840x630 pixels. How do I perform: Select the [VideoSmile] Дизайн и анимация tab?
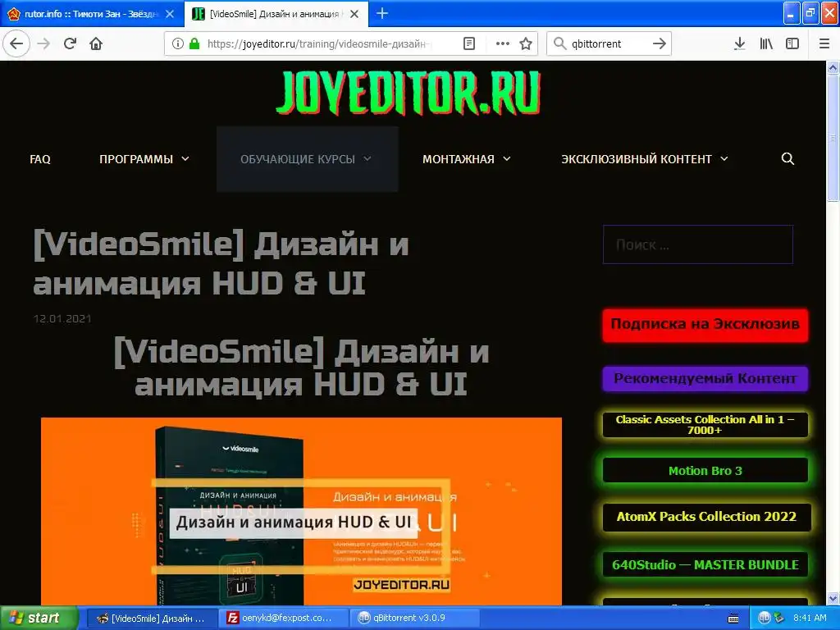coord(276,14)
